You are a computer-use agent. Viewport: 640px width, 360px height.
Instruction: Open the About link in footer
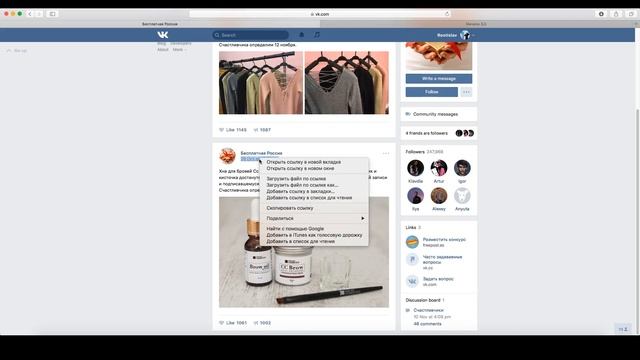tap(162, 49)
